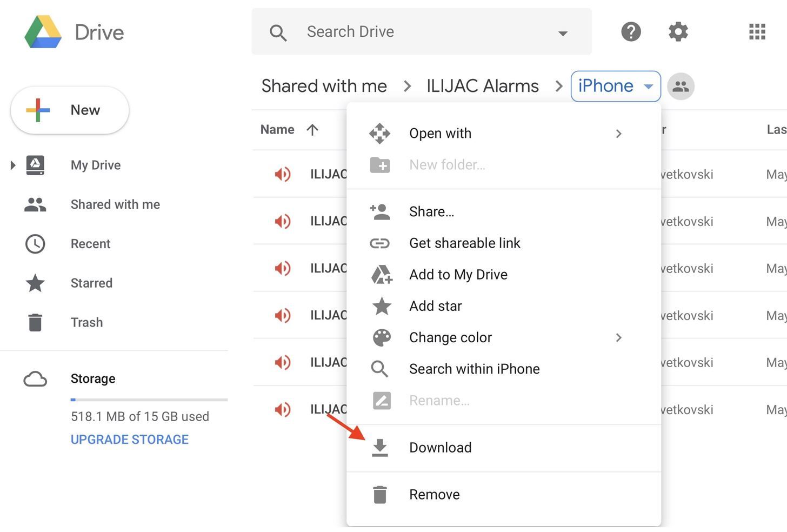Expand the Change color submenu
Viewport: 787px width, 532px height.
point(619,338)
